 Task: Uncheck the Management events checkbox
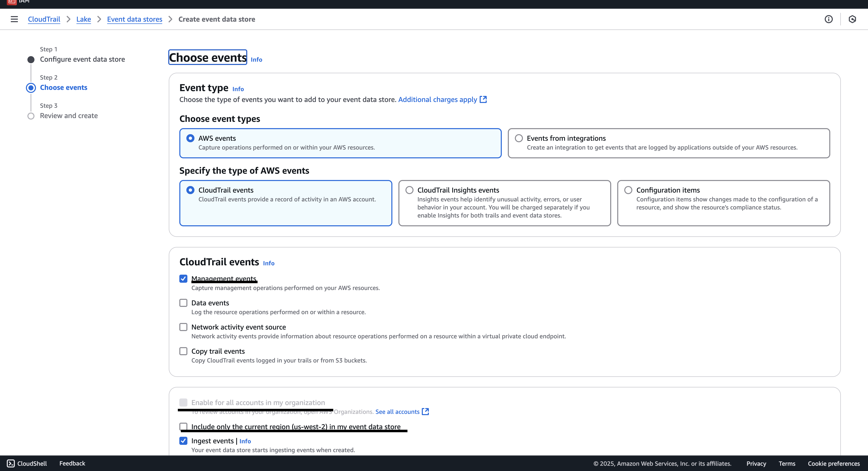(183, 279)
